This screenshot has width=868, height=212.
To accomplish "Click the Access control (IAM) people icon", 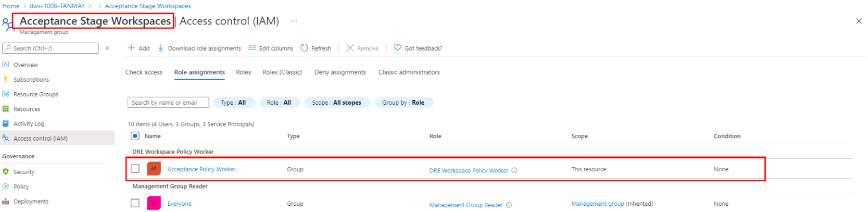I will click(6, 138).
